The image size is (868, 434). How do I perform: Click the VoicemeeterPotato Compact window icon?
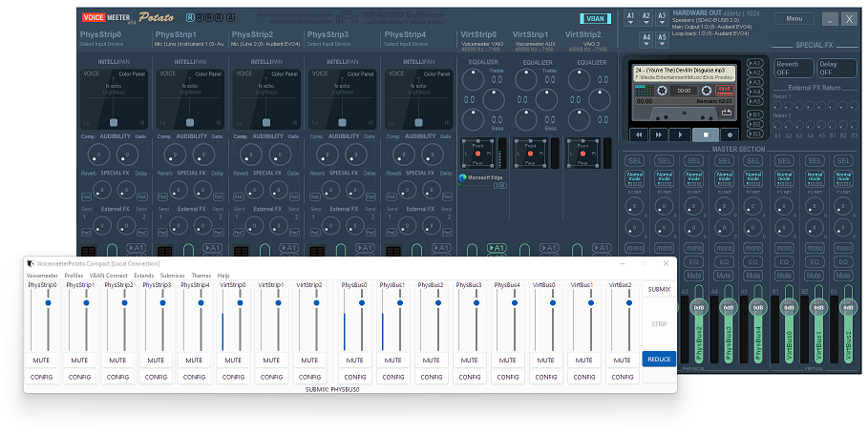click(31, 263)
